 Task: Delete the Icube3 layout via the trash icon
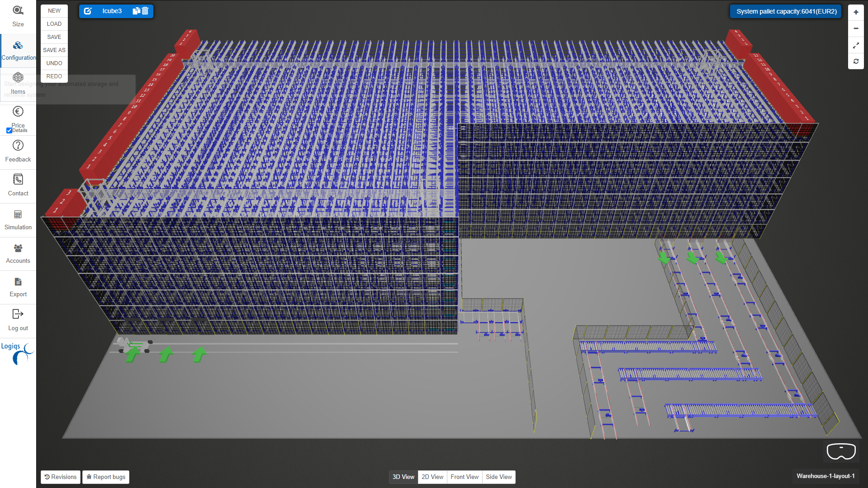pos(145,11)
